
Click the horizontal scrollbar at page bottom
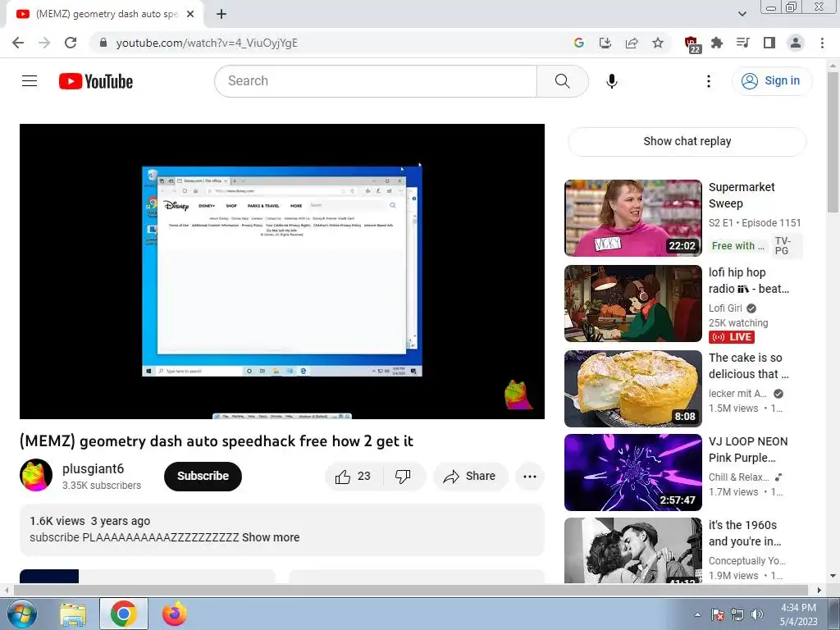tap(410, 590)
